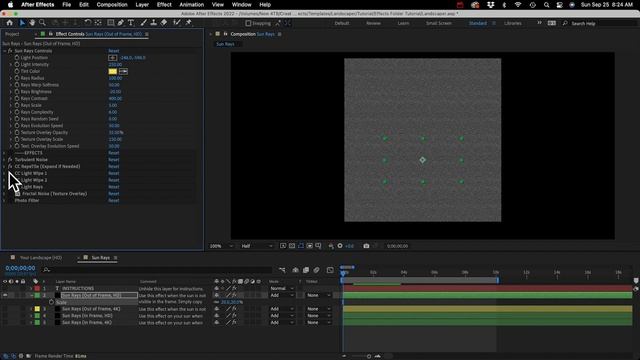The height and width of the screenshot is (360, 640).
Task: Toggle the Scale property stopwatch
Action: (51, 302)
